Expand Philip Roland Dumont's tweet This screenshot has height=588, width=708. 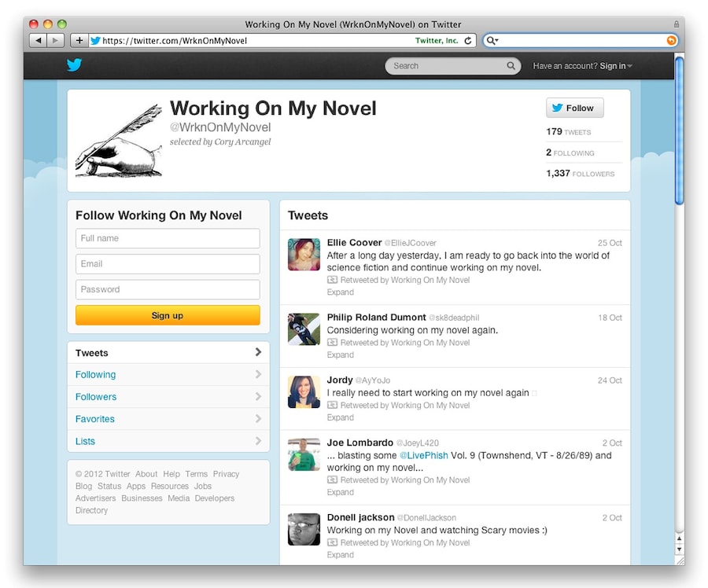(340, 355)
